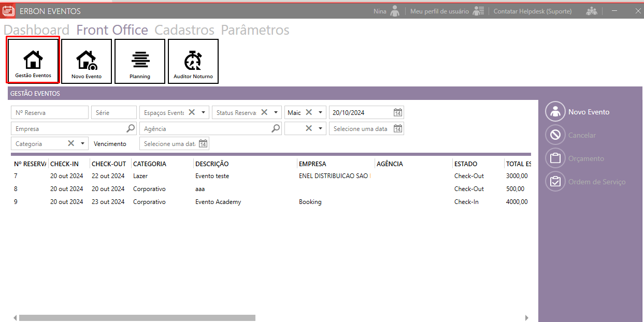Open calendar picker next to 20/10/2024
Viewport: 644px width, 322px height.
coord(397,113)
